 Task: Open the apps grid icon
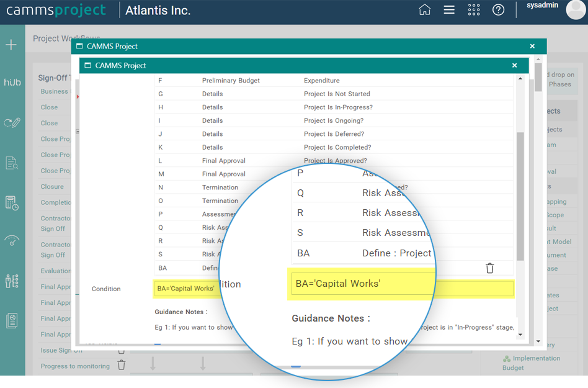474,10
